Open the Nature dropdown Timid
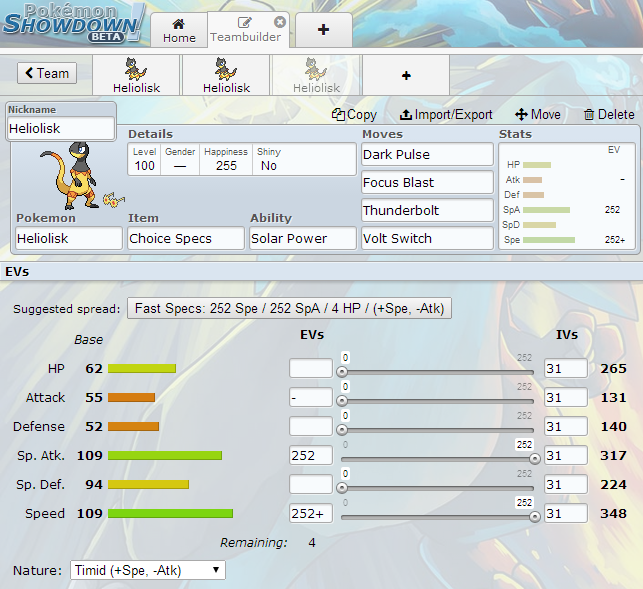The width and height of the screenshot is (643, 589). click(x=148, y=570)
